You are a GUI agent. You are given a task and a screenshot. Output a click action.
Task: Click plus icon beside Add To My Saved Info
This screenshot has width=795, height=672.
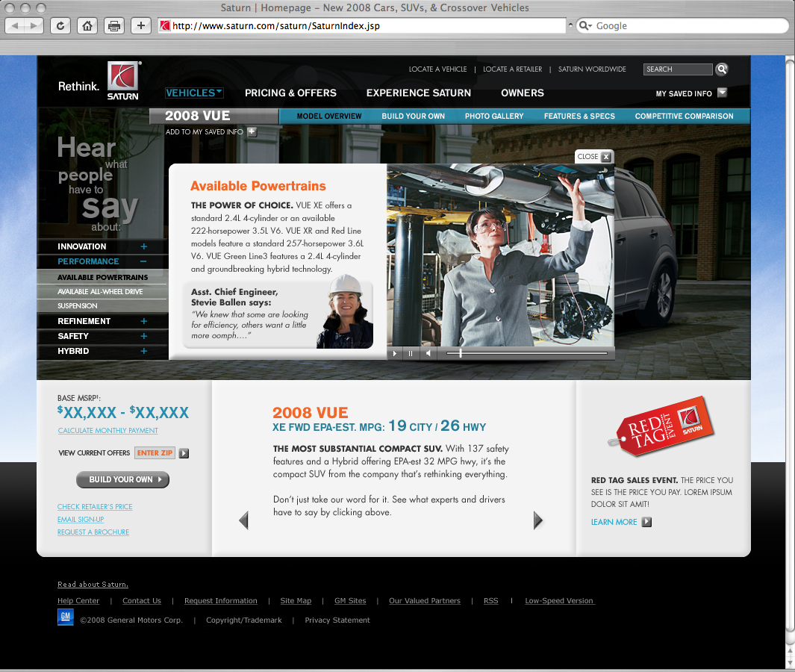click(252, 132)
